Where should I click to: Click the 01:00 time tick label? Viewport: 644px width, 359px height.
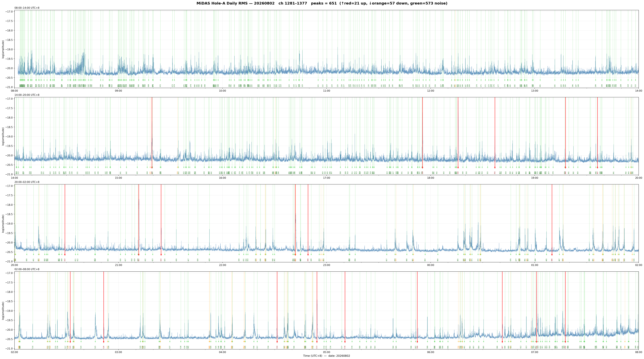click(535, 265)
